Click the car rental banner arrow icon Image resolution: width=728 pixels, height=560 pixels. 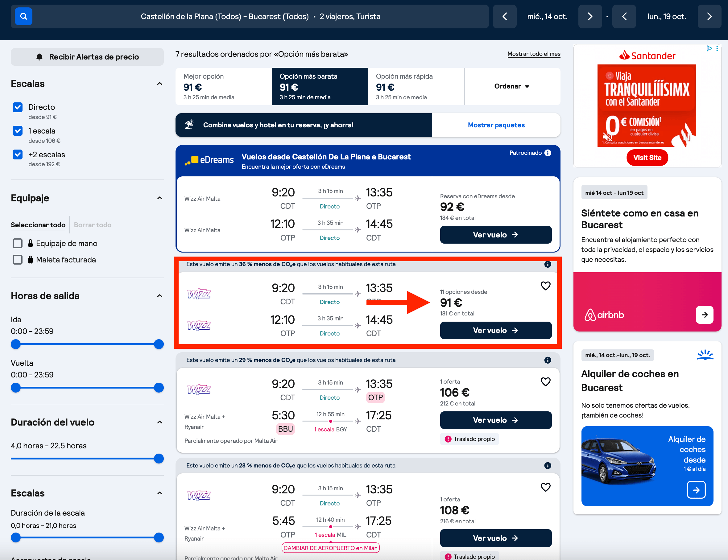(696, 490)
